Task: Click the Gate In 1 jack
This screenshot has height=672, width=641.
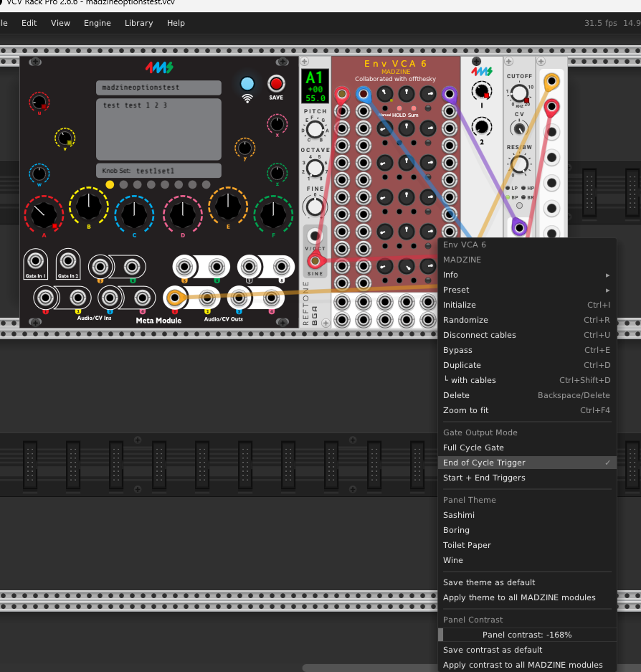Action: pos(35,262)
